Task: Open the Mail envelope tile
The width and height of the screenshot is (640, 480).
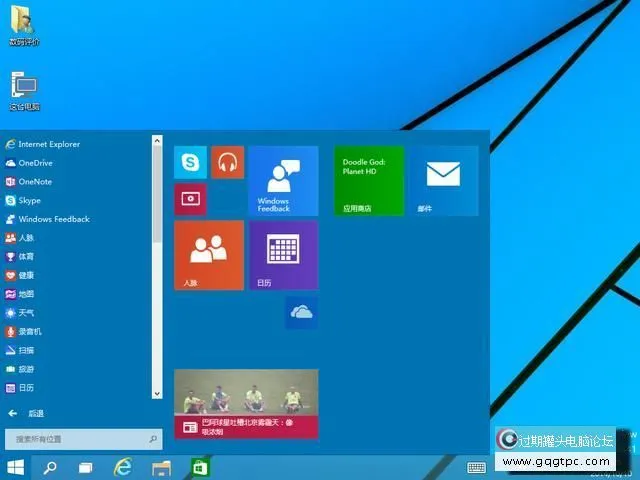Action: click(443, 181)
